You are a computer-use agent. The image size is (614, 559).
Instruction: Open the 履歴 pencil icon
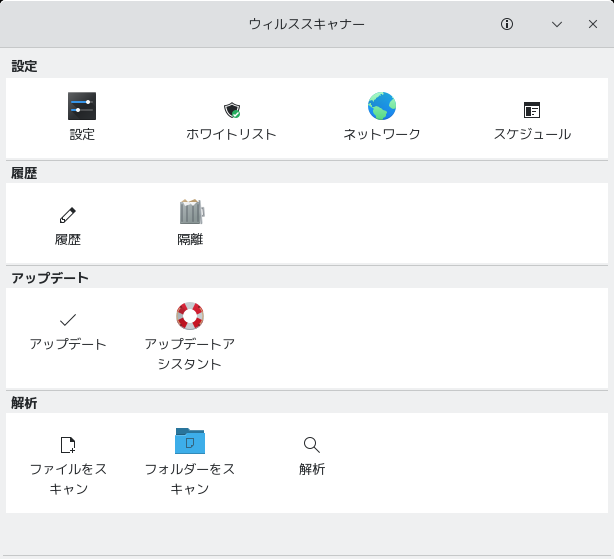click(x=68, y=214)
